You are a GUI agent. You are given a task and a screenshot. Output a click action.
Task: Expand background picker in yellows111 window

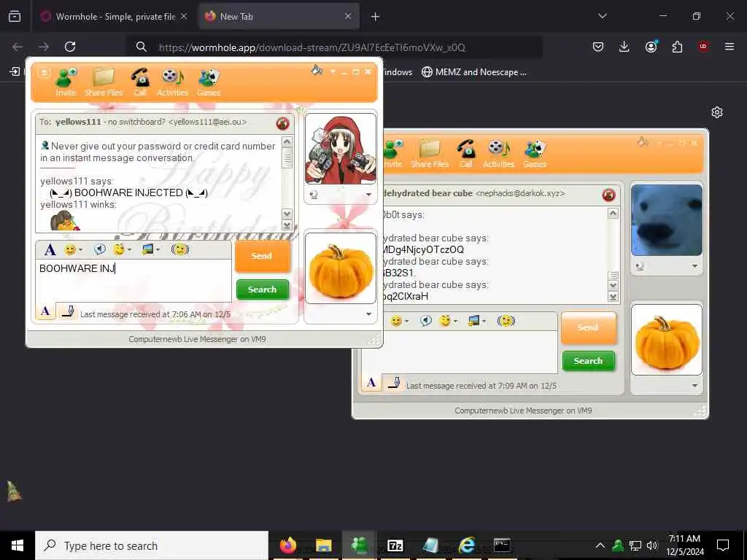coord(158,249)
